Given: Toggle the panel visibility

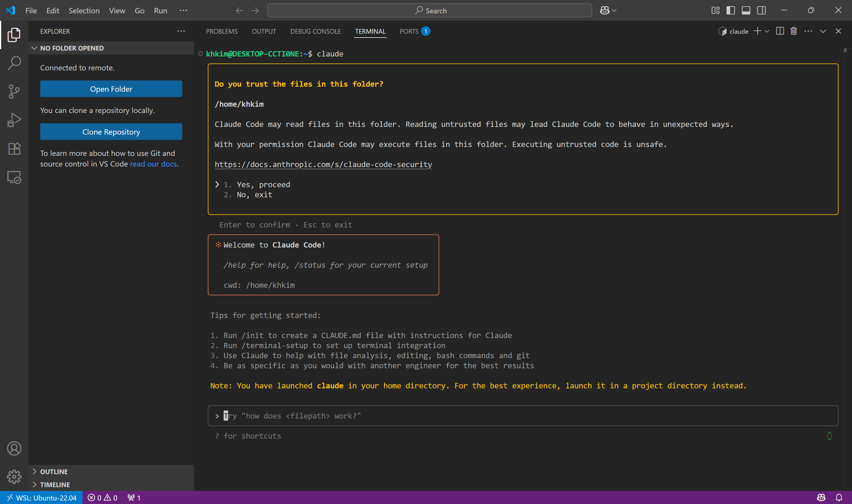Looking at the screenshot, I should pos(745,10).
